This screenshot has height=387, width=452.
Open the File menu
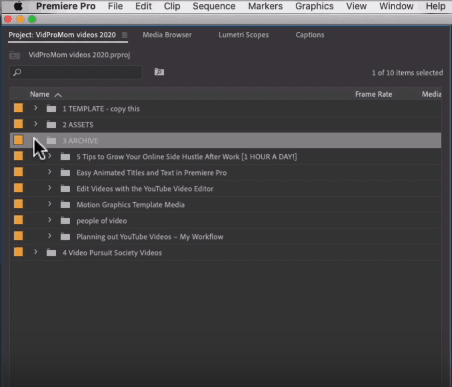115,6
